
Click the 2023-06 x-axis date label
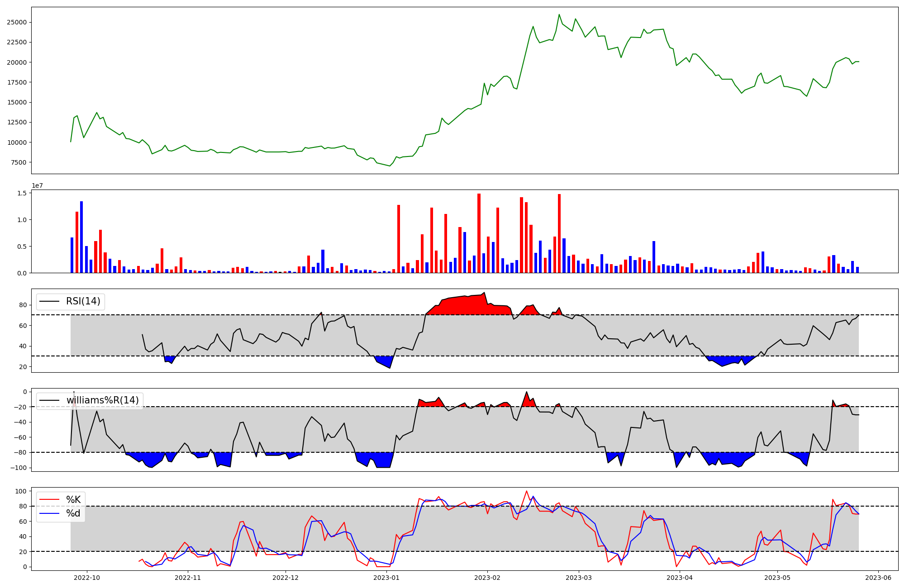tap(878, 578)
